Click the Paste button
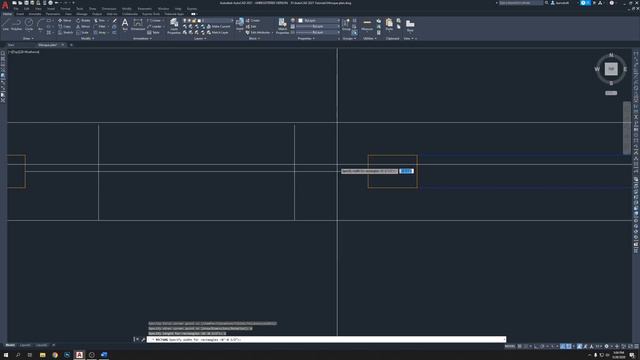Screen dimensions: 640x360 tap(389, 24)
